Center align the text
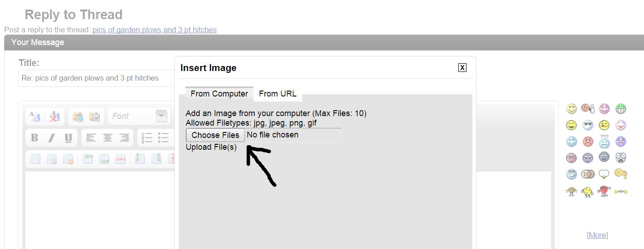644x249 pixels. coord(108,138)
